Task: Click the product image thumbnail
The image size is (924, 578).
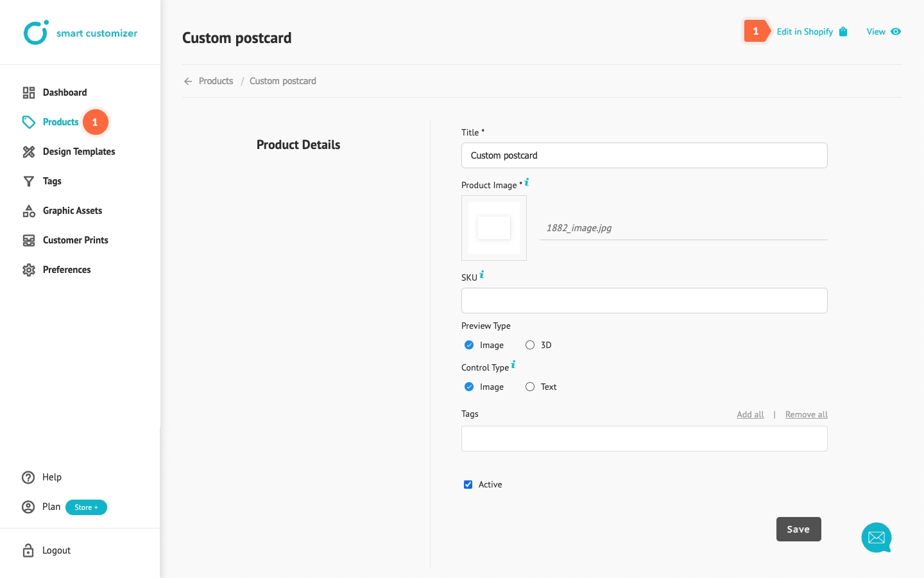Action: pyautogui.click(x=494, y=228)
